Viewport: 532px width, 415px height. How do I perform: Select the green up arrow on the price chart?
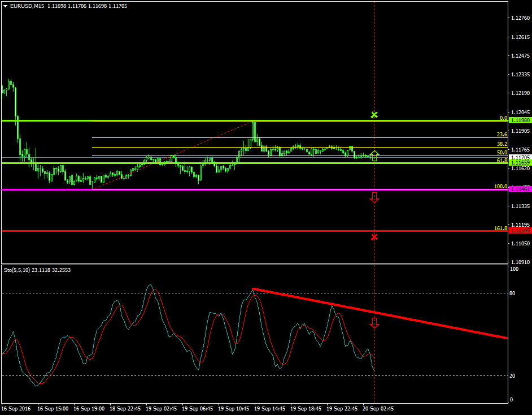coord(374,155)
